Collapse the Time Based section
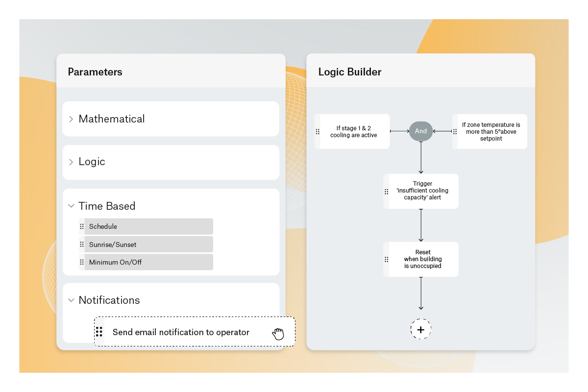Viewport: 588px width, 392px height. [x=71, y=206]
